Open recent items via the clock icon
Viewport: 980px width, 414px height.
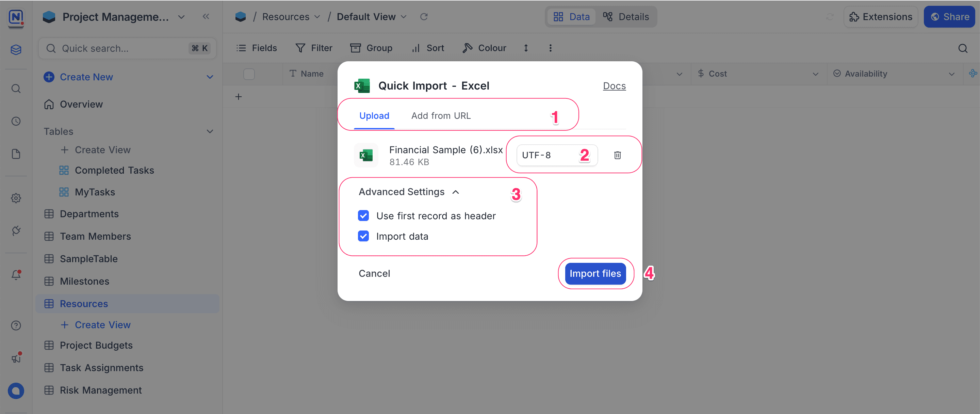tap(16, 121)
